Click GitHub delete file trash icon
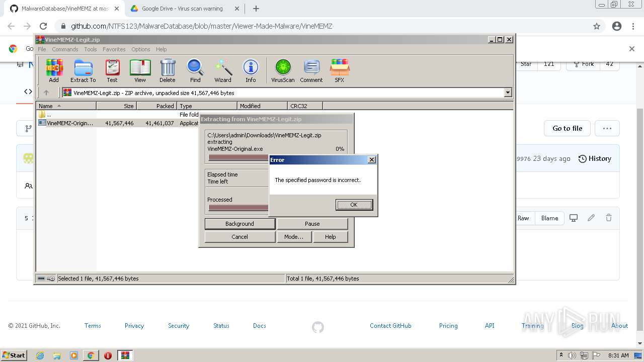This screenshot has width=644, height=362. 609,218
